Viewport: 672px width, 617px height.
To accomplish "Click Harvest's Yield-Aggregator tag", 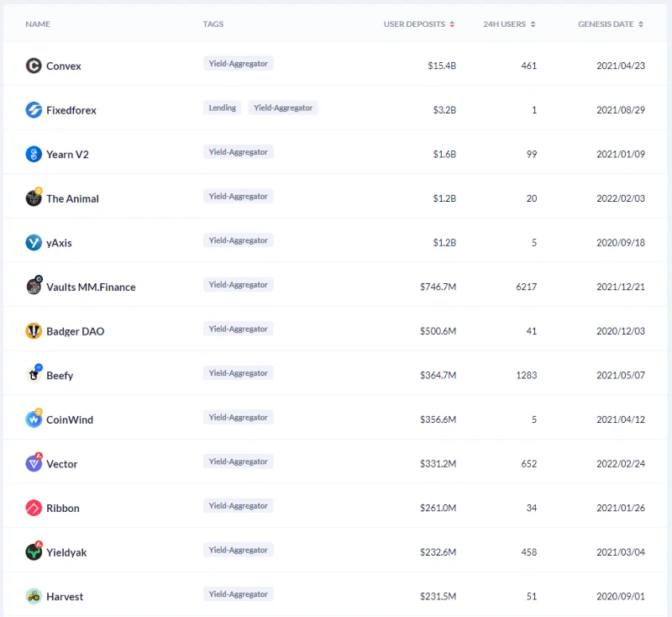I will point(239,593).
